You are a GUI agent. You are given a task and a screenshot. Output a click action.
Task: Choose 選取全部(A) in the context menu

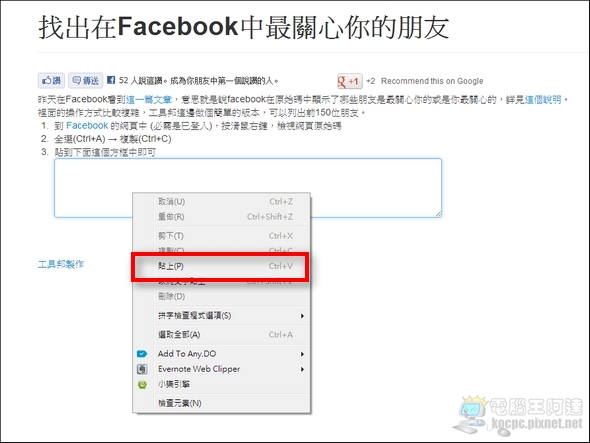225,335
